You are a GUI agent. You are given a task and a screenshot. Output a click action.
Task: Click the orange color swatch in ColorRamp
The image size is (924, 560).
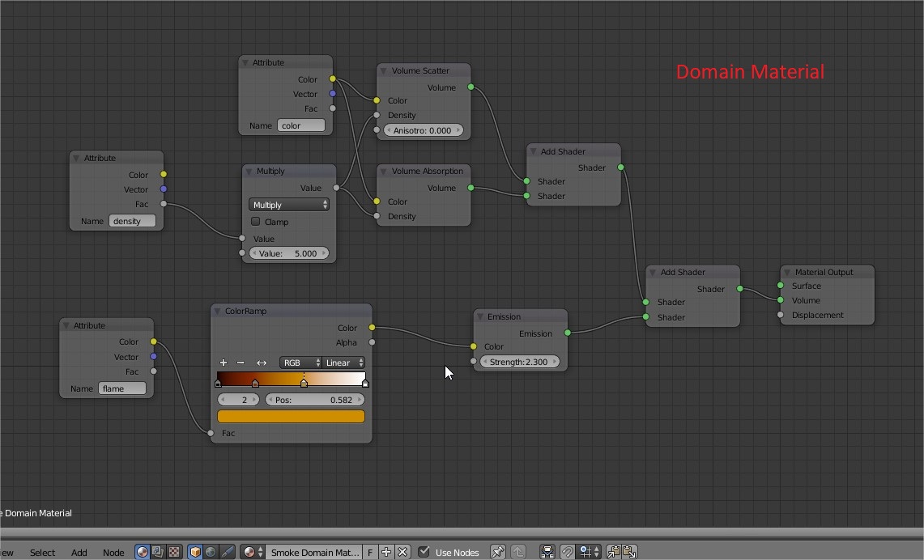pyautogui.click(x=291, y=416)
